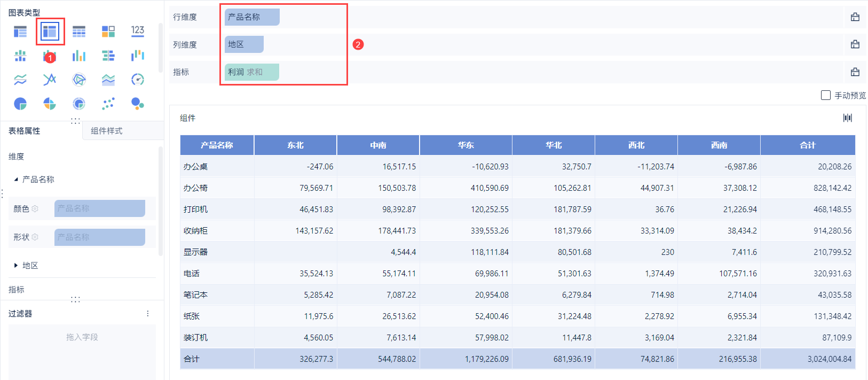Click the 形状 field box showing 产品名称

100,237
